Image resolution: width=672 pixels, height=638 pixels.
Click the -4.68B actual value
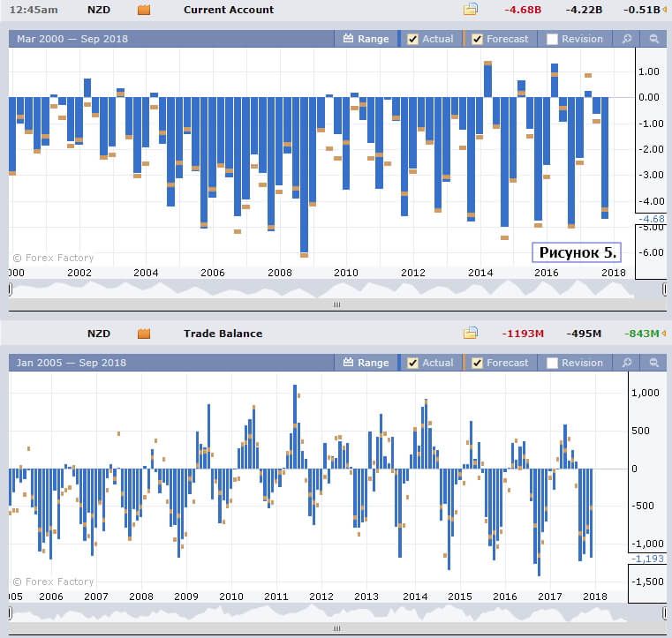pos(523,10)
